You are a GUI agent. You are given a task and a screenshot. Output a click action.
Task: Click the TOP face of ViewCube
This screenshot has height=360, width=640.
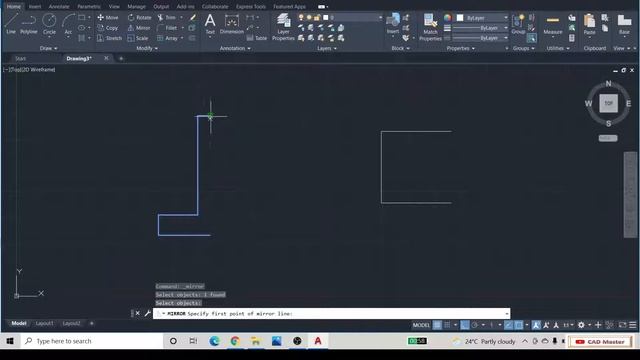(608, 103)
